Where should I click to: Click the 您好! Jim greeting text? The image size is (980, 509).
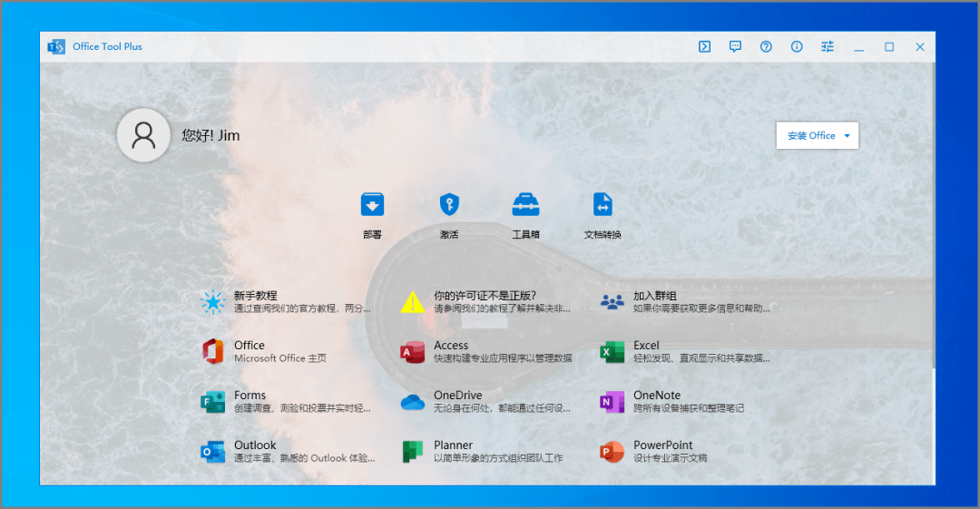(x=211, y=135)
